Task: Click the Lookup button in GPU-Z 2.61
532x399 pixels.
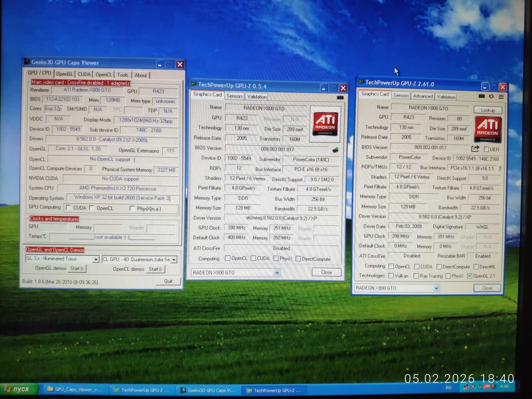Action: (488, 110)
